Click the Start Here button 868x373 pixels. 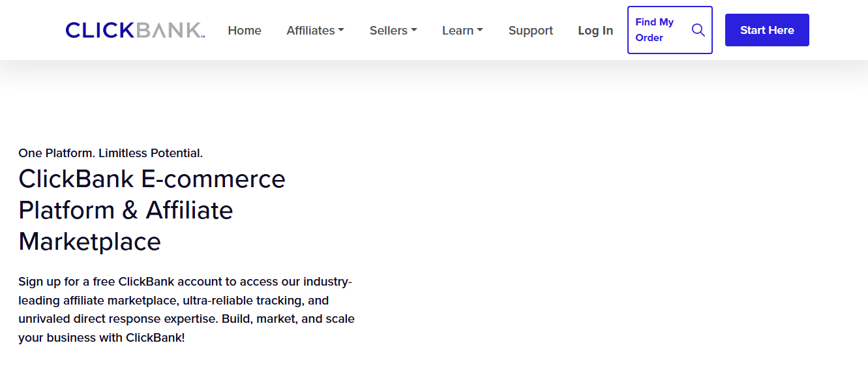(x=767, y=30)
